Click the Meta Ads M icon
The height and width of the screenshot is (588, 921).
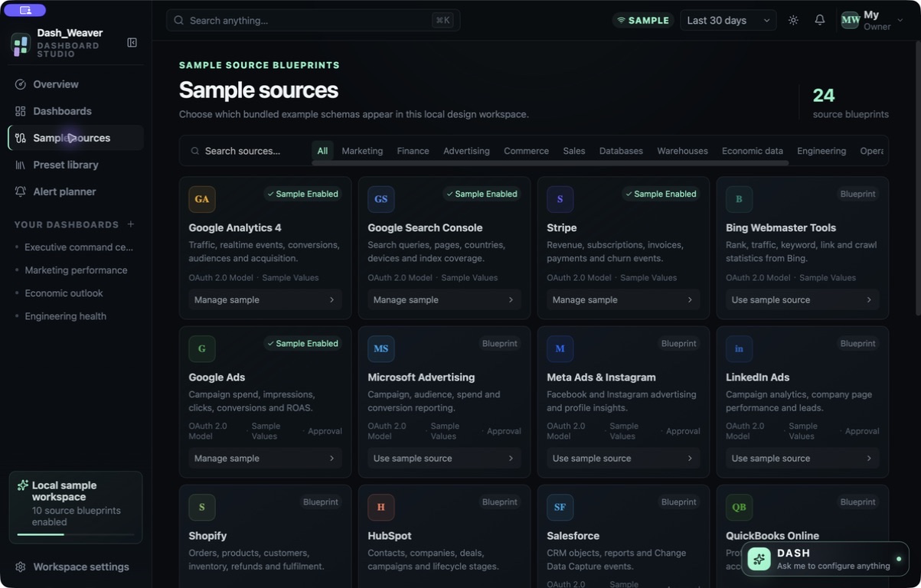(560, 348)
